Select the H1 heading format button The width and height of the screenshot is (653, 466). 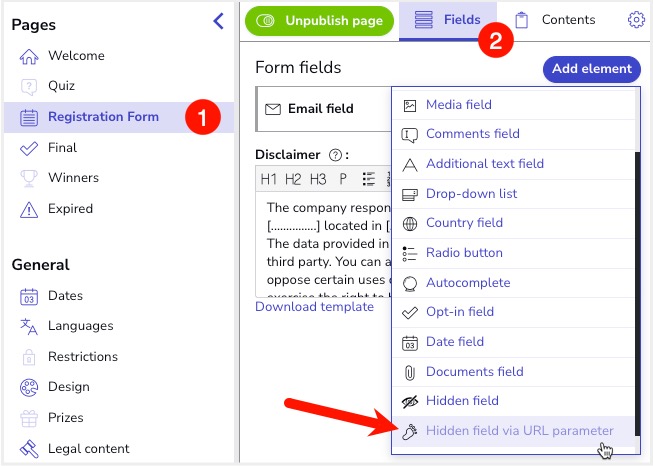pyautogui.click(x=269, y=179)
